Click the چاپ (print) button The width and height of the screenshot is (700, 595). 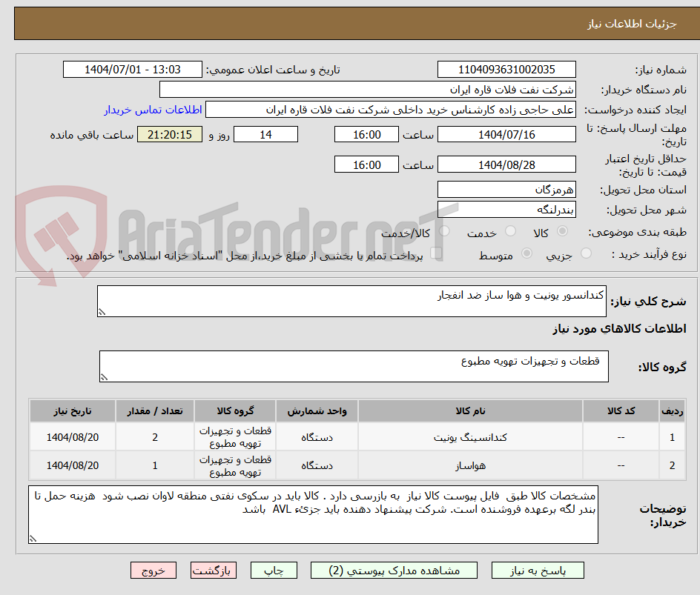pyautogui.click(x=274, y=570)
